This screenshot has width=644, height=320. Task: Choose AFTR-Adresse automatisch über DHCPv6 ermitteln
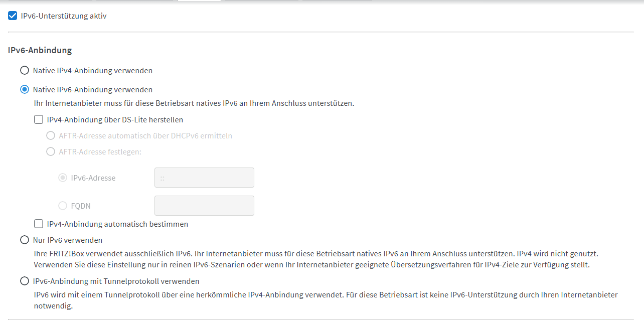coord(51,135)
